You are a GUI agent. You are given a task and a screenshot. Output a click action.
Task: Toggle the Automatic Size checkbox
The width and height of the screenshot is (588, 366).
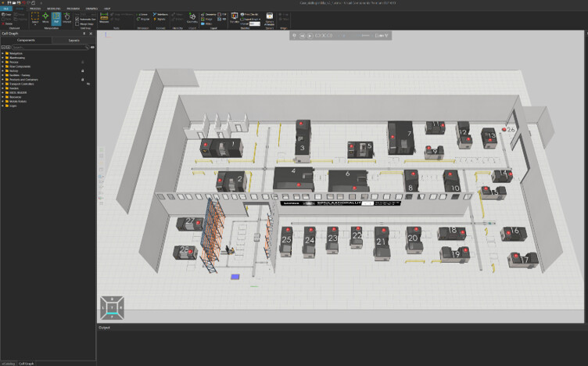pos(77,19)
